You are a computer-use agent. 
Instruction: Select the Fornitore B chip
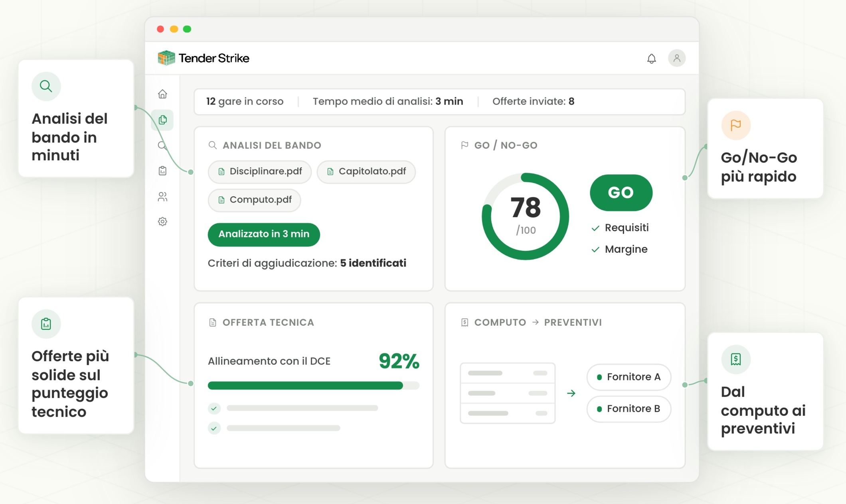tap(629, 409)
